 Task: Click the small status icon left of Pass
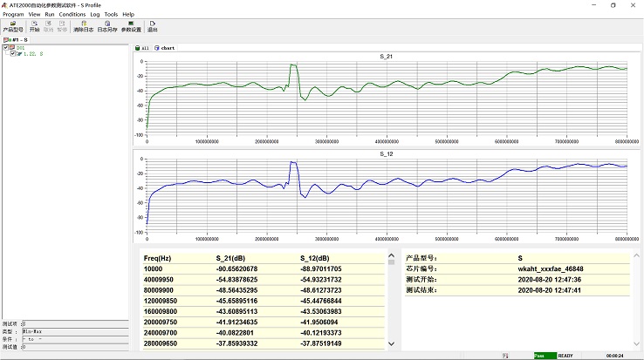[505, 356]
